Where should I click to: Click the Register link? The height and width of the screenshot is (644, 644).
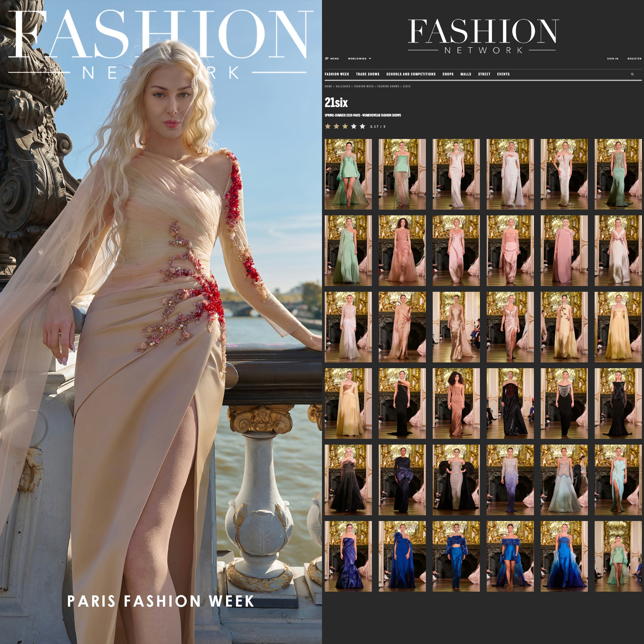634,59
